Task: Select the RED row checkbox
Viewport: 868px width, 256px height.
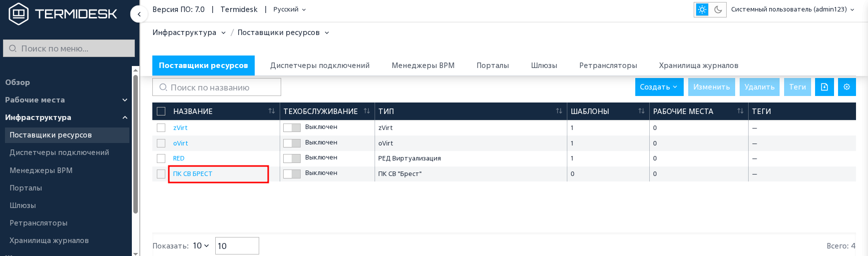Action: point(161,158)
